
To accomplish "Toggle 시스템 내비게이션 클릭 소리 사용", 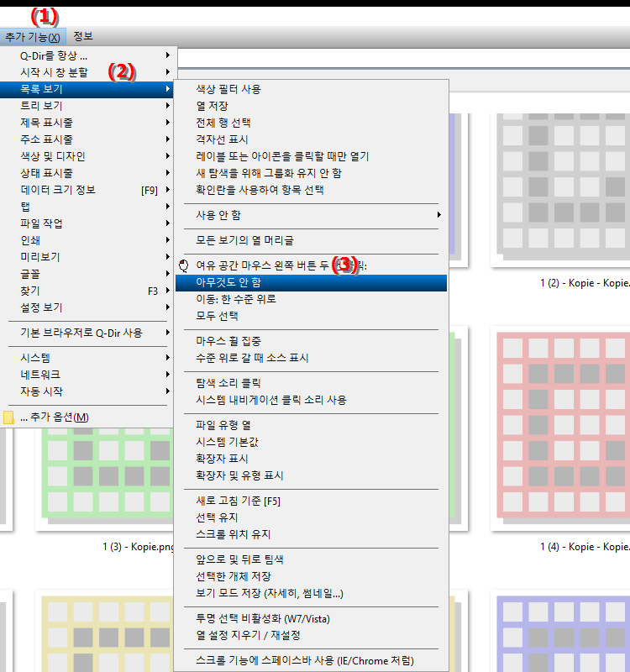I will tap(311, 400).
